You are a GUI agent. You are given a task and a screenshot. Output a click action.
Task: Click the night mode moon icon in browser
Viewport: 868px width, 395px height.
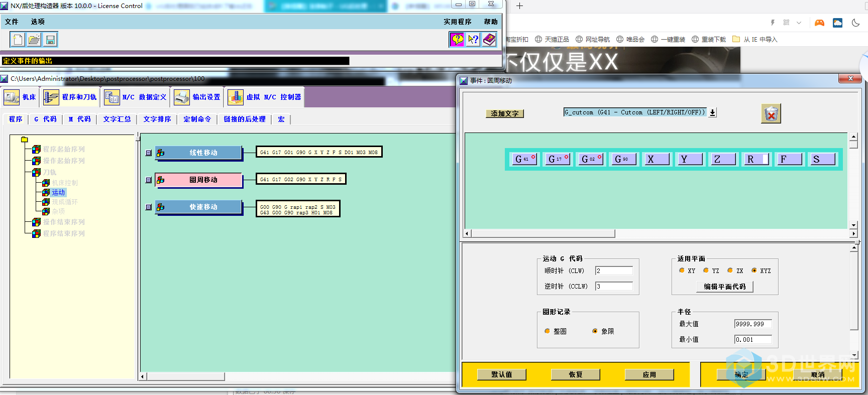856,23
